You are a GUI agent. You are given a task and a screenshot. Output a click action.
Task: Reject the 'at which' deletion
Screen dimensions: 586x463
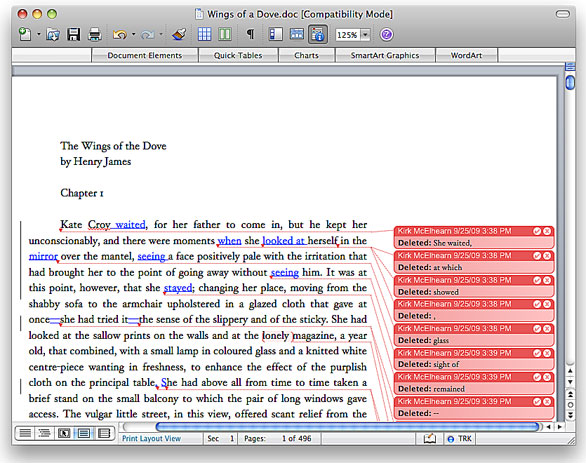click(547, 256)
